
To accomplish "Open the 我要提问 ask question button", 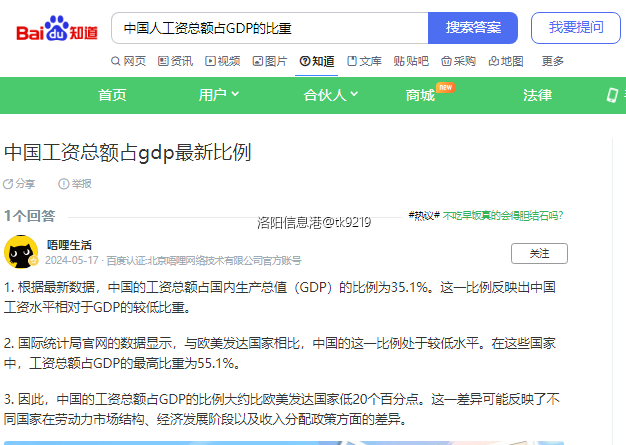I will [x=576, y=28].
